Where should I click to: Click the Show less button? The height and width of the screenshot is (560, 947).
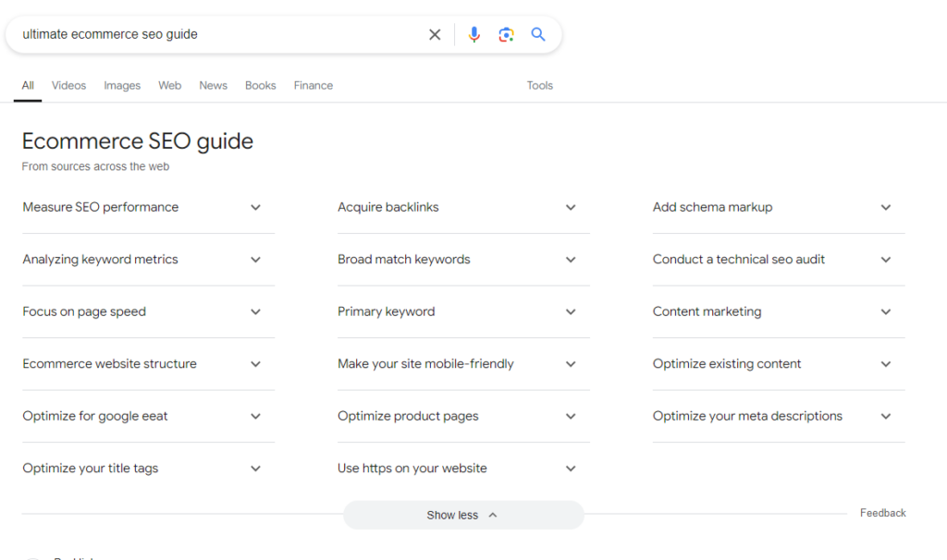click(x=464, y=515)
